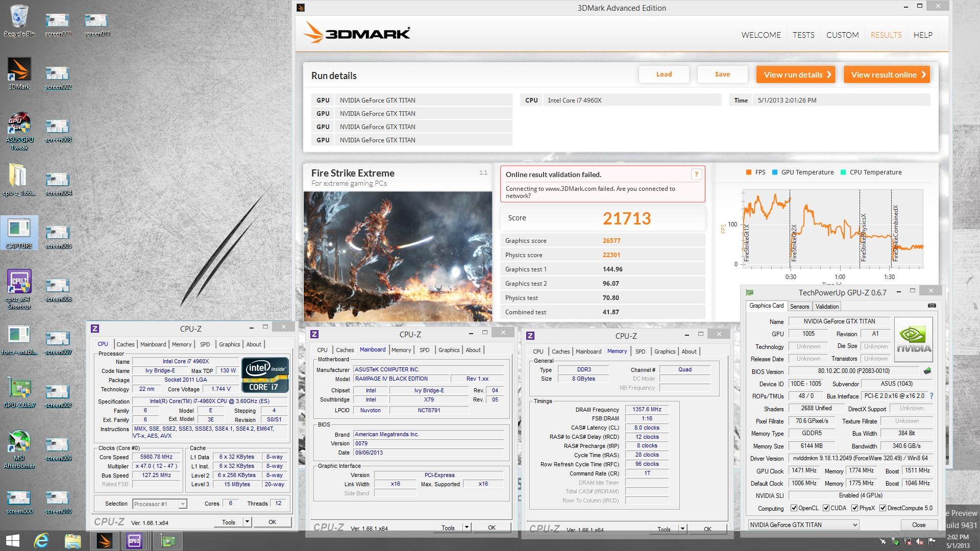The width and height of the screenshot is (980, 551).
Task: Open CUSTOM tab in 3DMark
Action: click(x=842, y=35)
